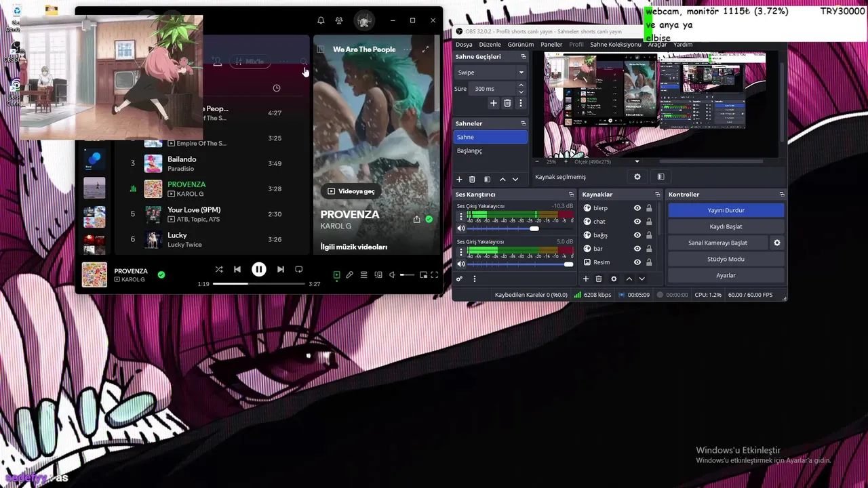
Task: Click Kaydı Başlat to start recording
Action: pos(726,226)
